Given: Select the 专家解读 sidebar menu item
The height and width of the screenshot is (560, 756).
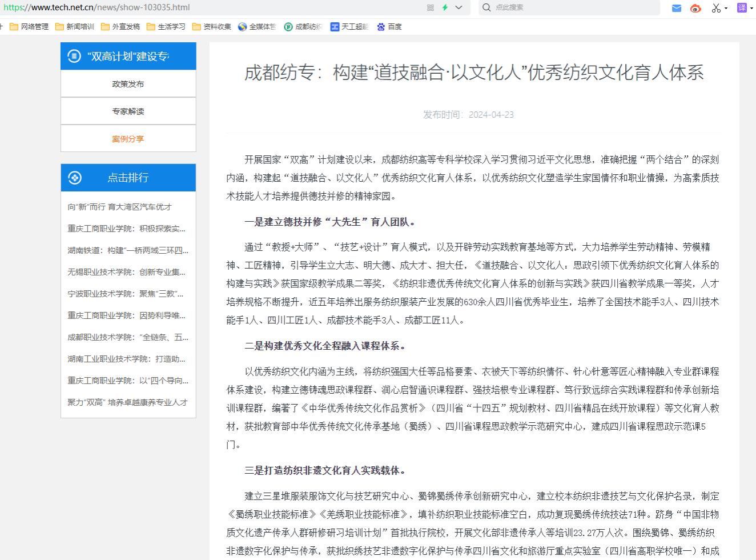Looking at the screenshot, I should [x=128, y=111].
